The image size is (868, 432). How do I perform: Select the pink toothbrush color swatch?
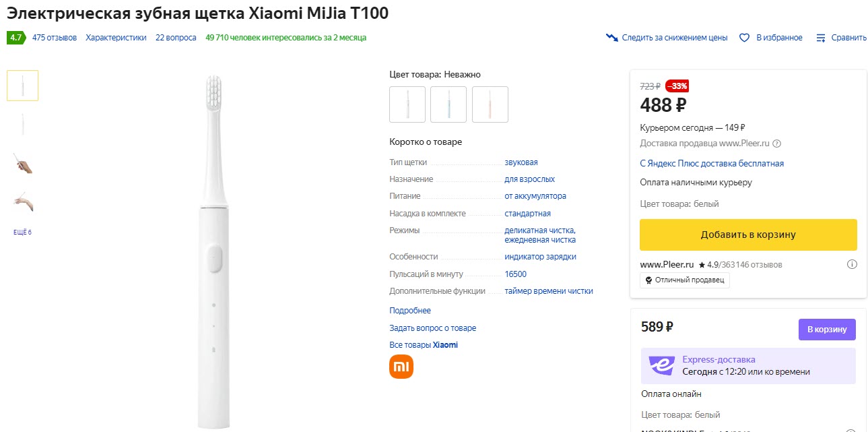point(490,104)
